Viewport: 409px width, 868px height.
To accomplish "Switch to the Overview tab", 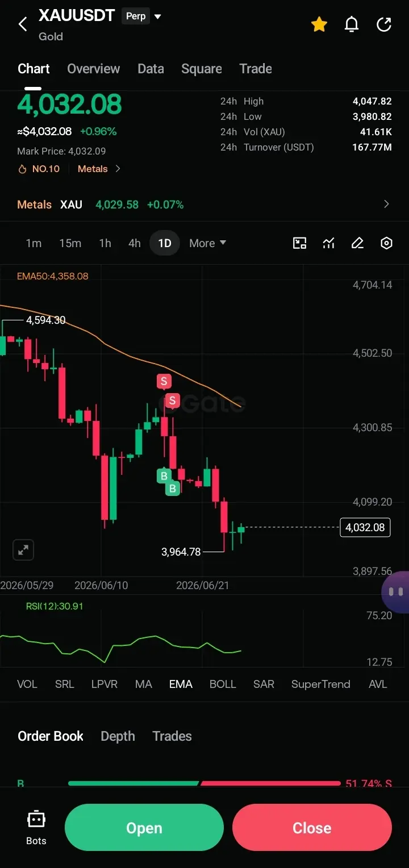I will pyautogui.click(x=93, y=69).
